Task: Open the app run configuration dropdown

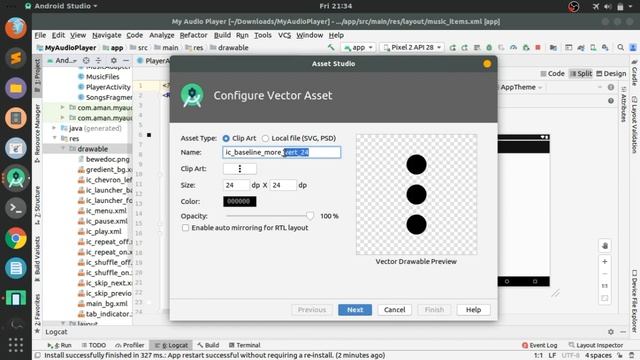Action: coord(358,48)
